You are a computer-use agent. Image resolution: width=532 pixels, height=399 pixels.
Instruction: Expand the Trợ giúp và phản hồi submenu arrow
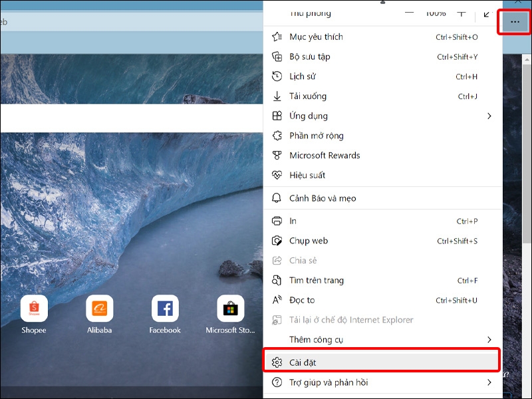[489, 382]
